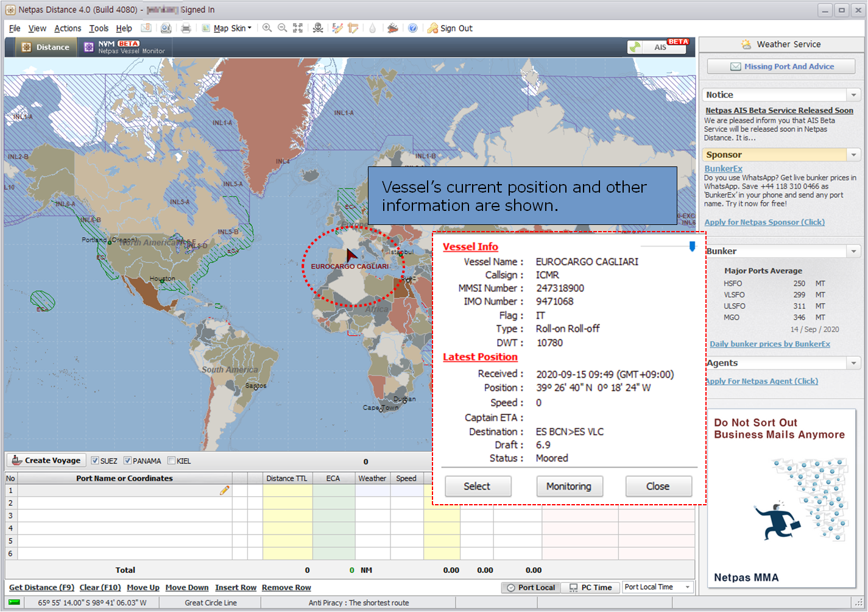
Task: Collapse the Notice panel
Action: 854,95
